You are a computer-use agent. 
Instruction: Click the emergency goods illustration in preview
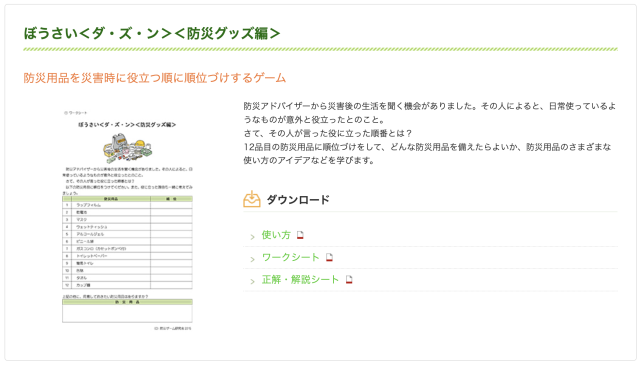click(127, 148)
